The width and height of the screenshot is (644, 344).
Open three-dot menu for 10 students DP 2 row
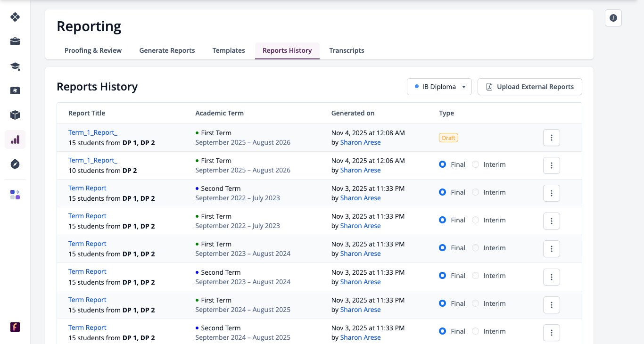tap(552, 165)
